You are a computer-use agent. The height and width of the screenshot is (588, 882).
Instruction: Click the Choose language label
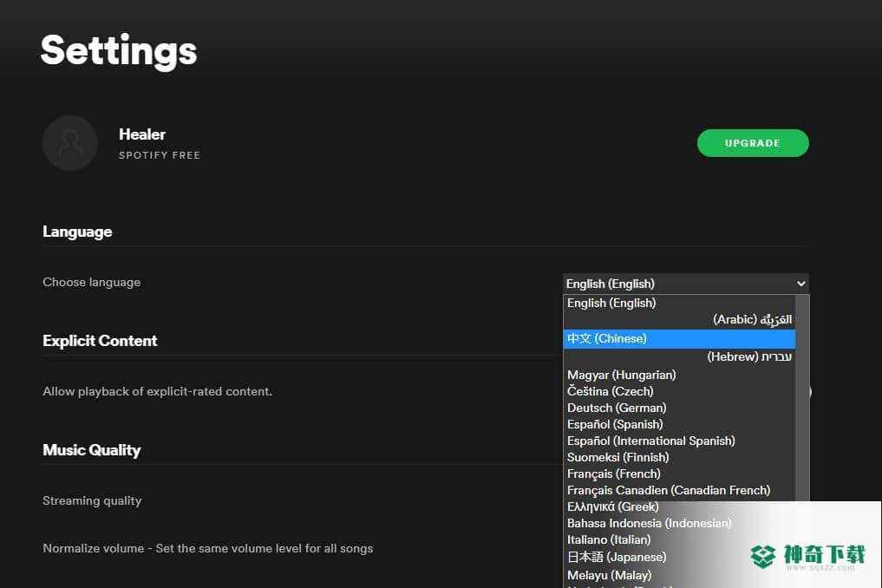pos(92,283)
